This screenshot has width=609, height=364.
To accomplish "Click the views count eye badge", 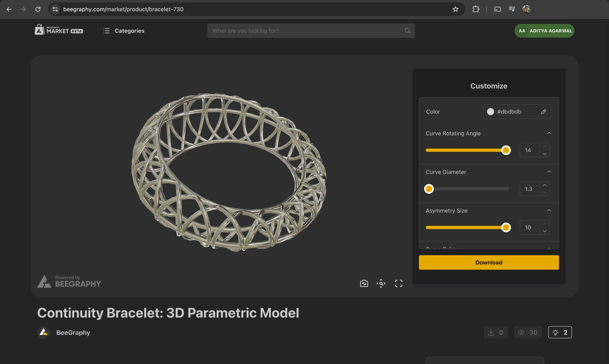I will [528, 332].
